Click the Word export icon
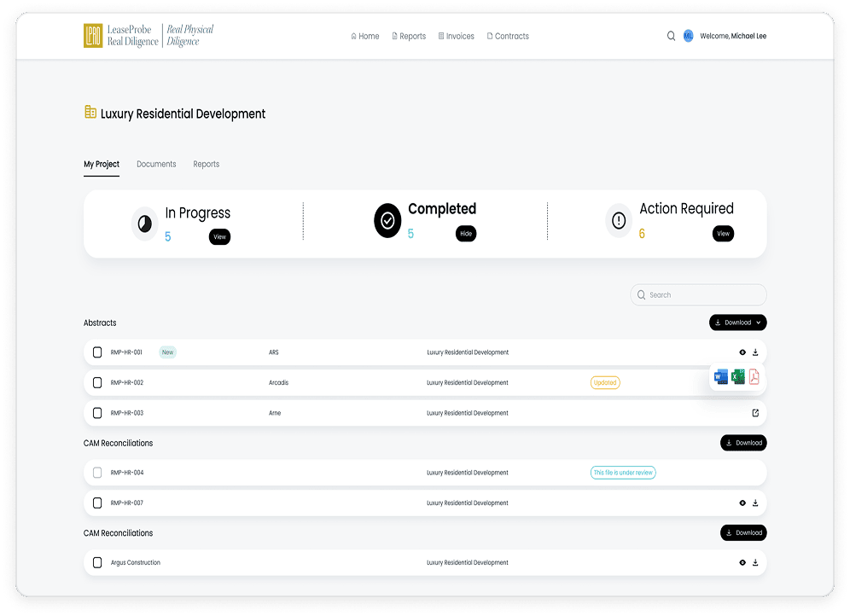 721,376
